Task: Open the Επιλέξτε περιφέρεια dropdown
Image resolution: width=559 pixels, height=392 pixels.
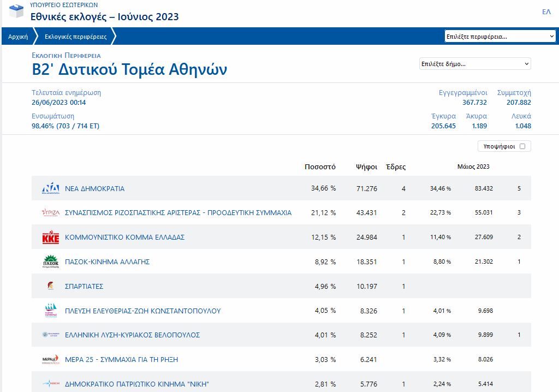Action: pos(500,37)
